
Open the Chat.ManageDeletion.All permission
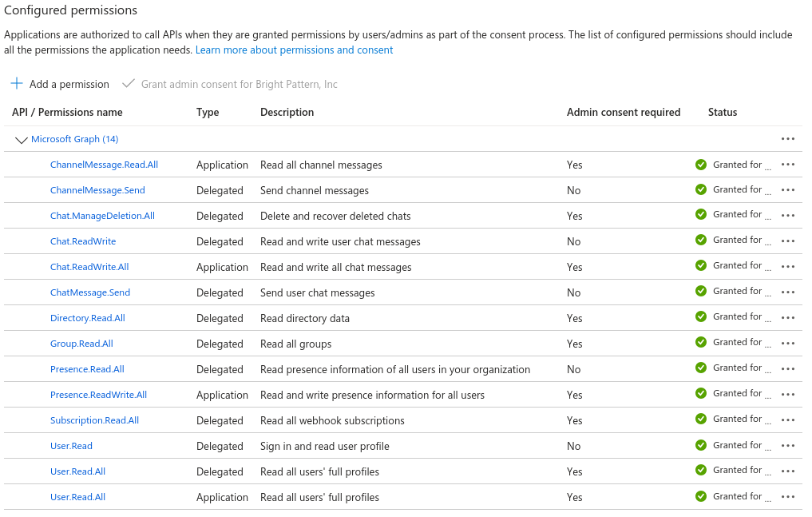[102, 216]
